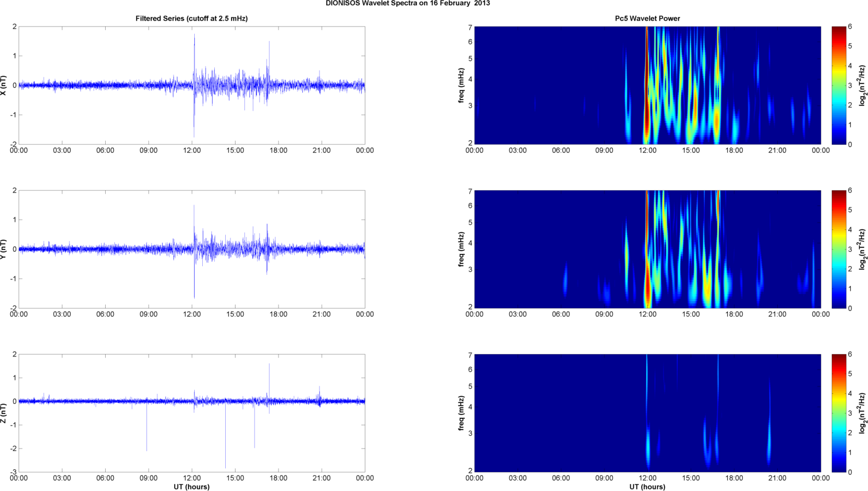Mark the large 12:00 spike in X series

(x=194, y=85)
